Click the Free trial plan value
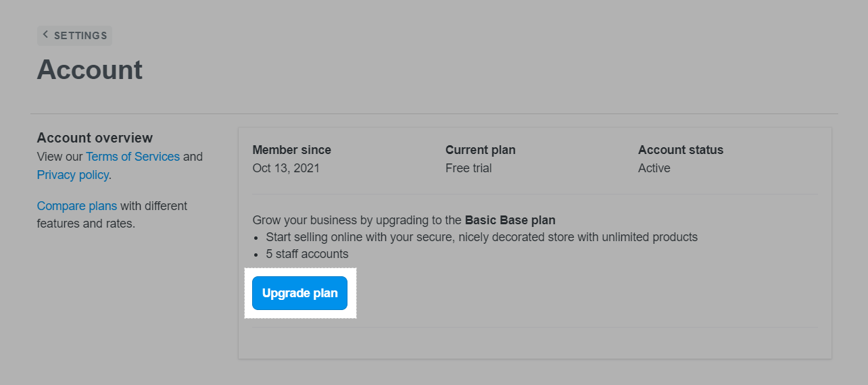Viewport: 868px width, 385px height. [468, 168]
